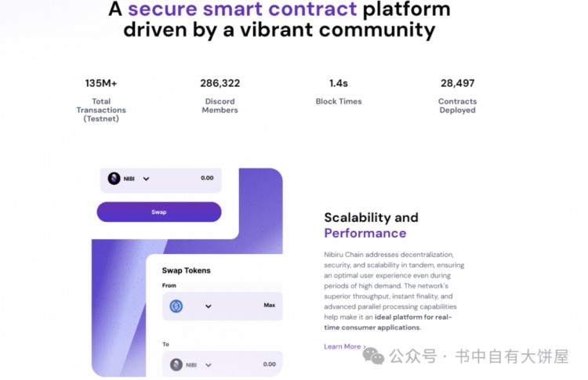Open the From token dropdown chevron
588x380 pixels.
coord(209,306)
